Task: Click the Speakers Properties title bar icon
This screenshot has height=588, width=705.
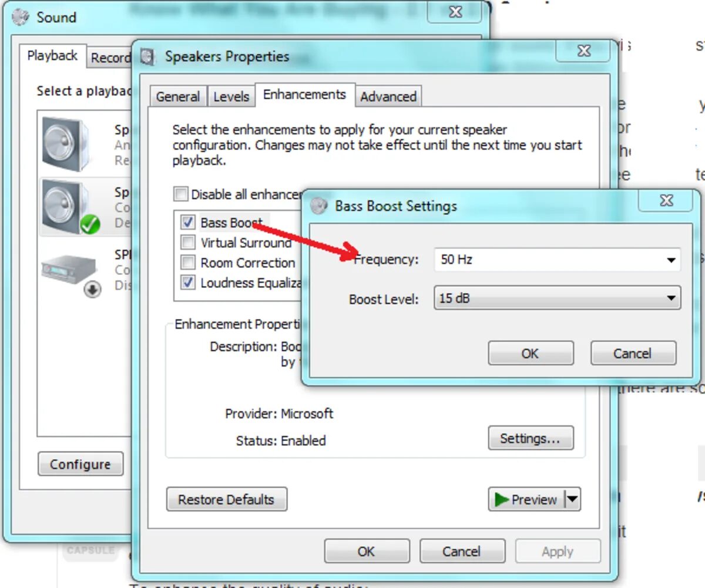Action: [148, 57]
